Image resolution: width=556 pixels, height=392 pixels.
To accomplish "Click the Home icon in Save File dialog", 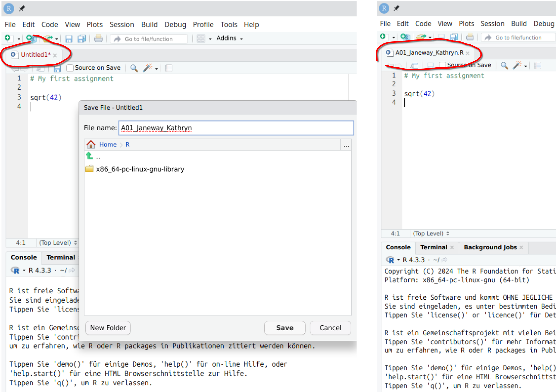I will (x=91, y=144).
